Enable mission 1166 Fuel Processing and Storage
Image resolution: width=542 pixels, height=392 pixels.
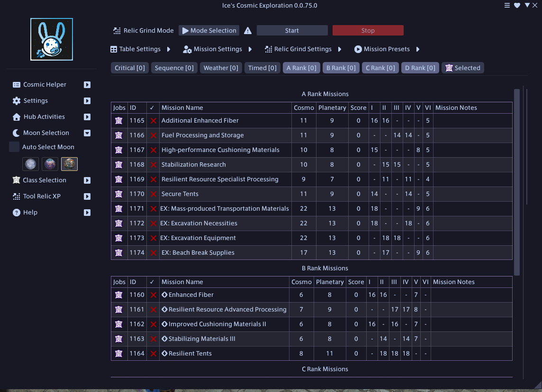coord(153,135)
